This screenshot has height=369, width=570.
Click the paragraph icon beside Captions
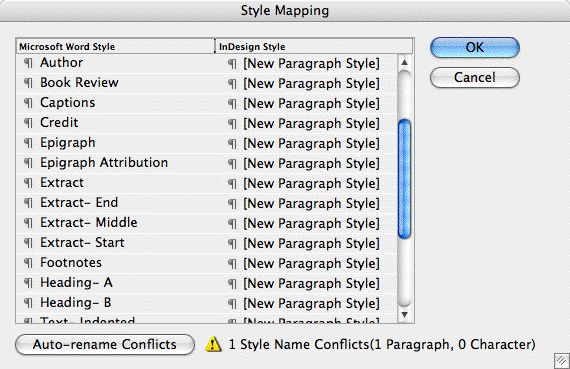28,103
